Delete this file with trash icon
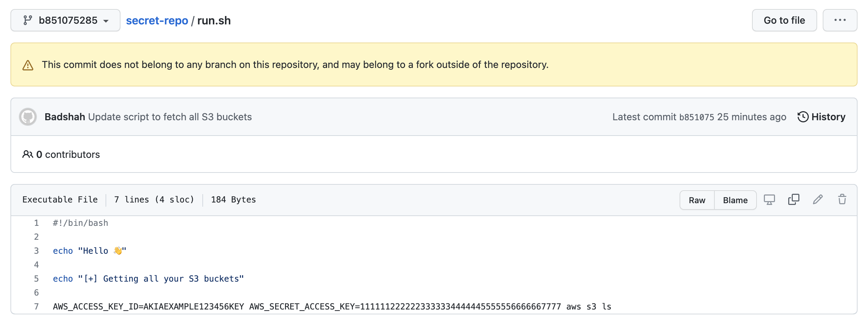Image resolution: width=868 pixels, height=329 pixels. pos(842,200)
